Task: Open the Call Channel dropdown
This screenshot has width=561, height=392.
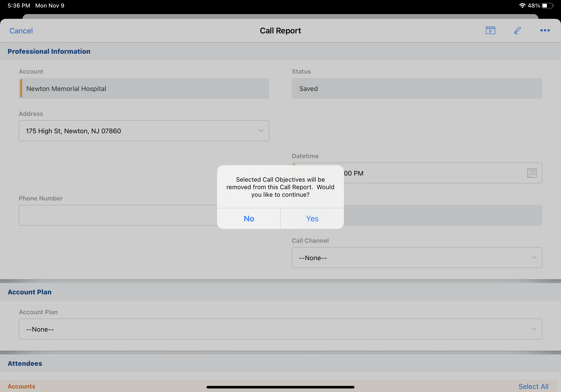Action: pos(417,258)
